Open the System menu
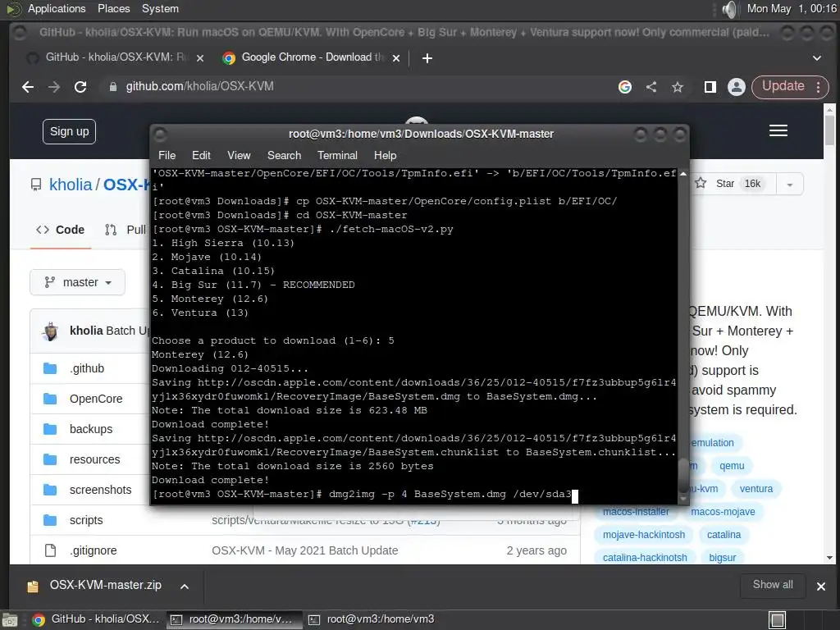The width and height of the screenshot is (840, 630). (160, 8)
